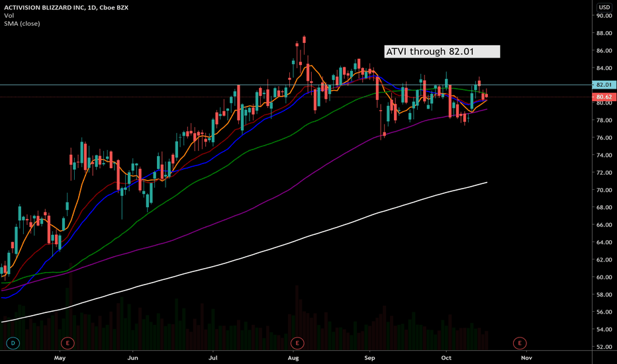Click the earnings 'E' marker near May
Image resolution: width=617 pixels, height=364 pixels.
[x=68, y=343]
